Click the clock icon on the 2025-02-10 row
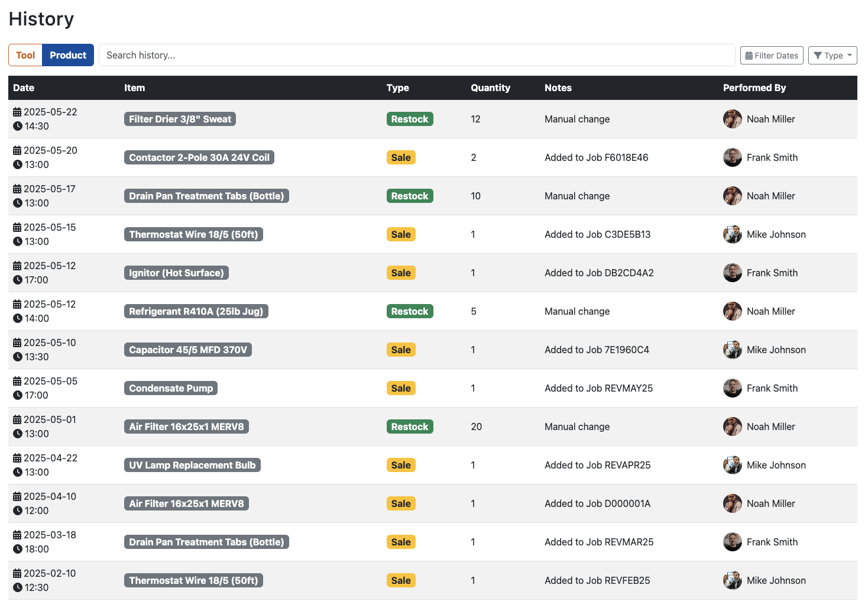The width and height of the screenshot is (868, 601). (17, 587)
